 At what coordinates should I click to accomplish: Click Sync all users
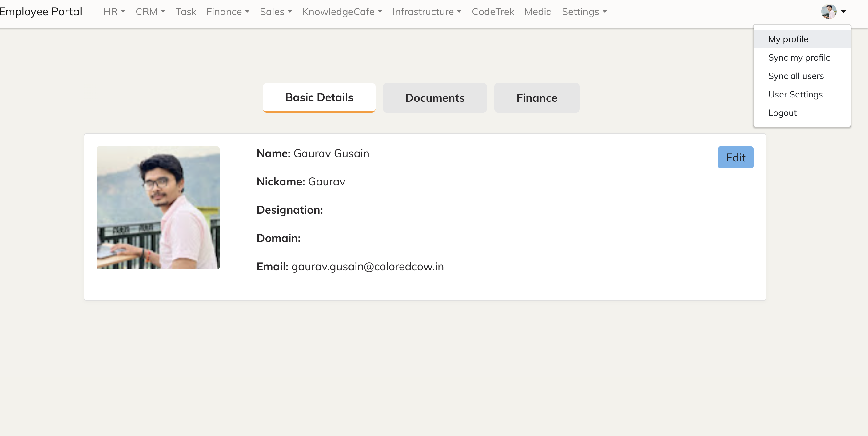pyautogui.click(x=796, y=76)
